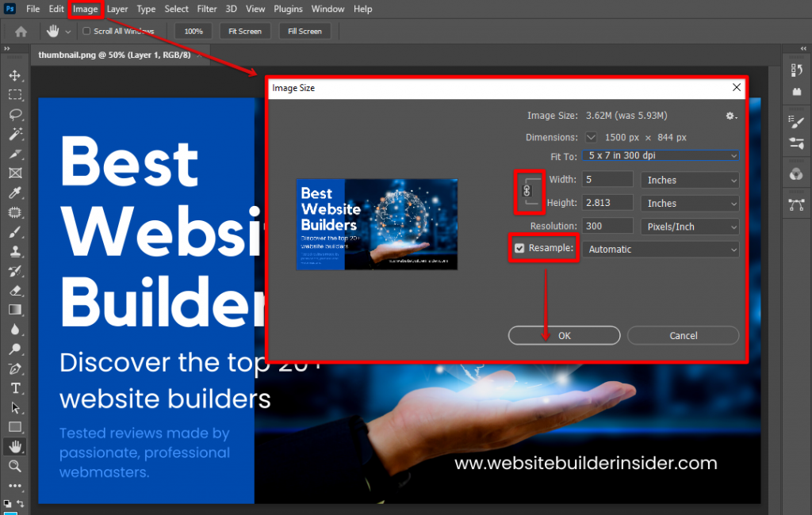The image size is (812, 515).
Task: Open Image Size settings via the gear icon
Action: click(x=730, y=116)
